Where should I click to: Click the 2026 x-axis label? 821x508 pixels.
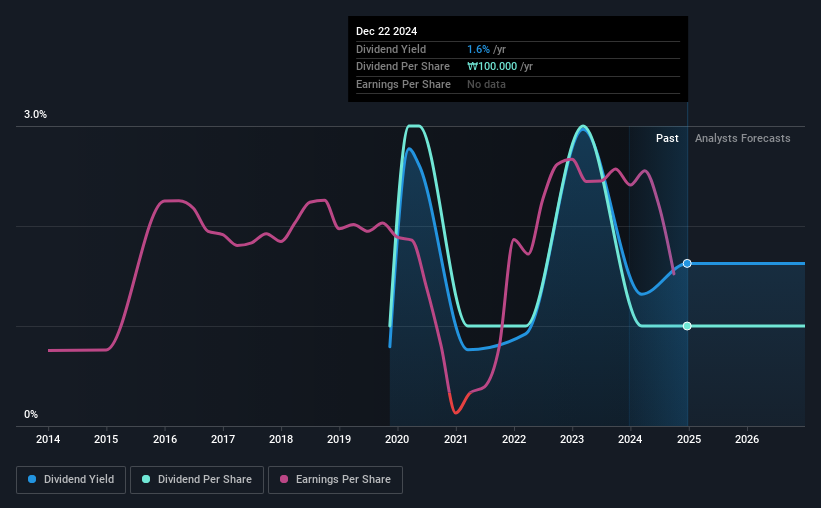[x=747, y=439]
